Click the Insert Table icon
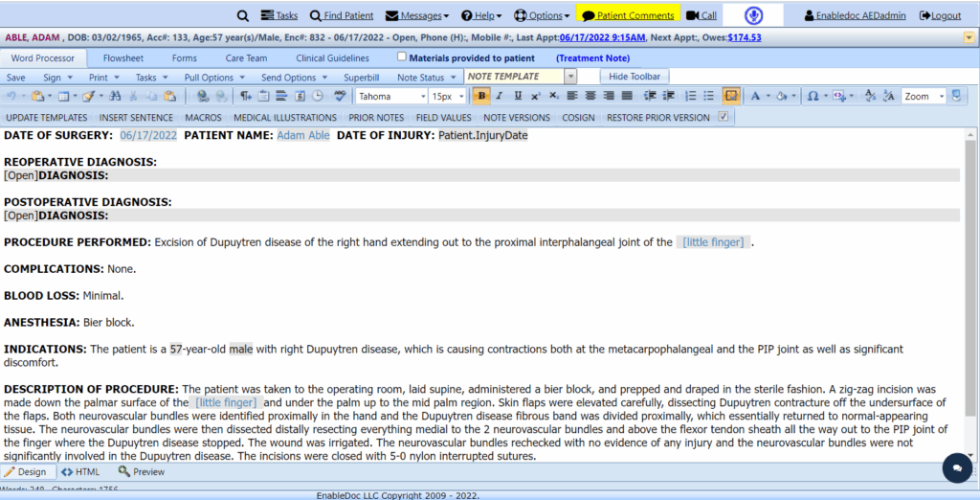 tap(63, 97)
